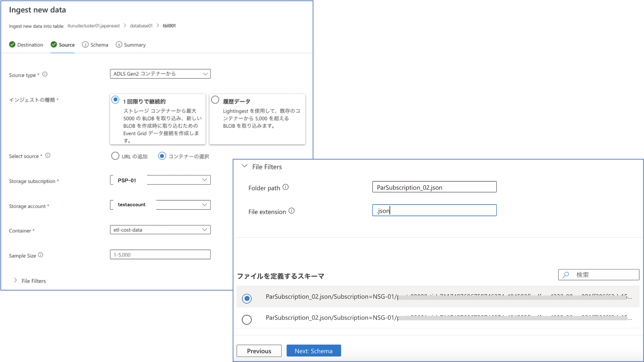Click the Destination green checkmark icon
The height and width of the screenshot is (362, 644).
click(x=12, y=44)
